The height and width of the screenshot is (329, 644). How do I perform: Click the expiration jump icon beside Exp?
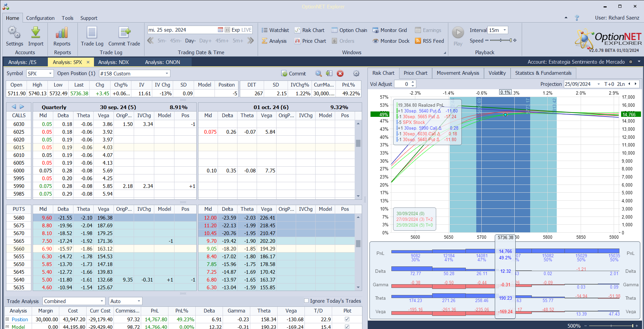click(227, 30)
